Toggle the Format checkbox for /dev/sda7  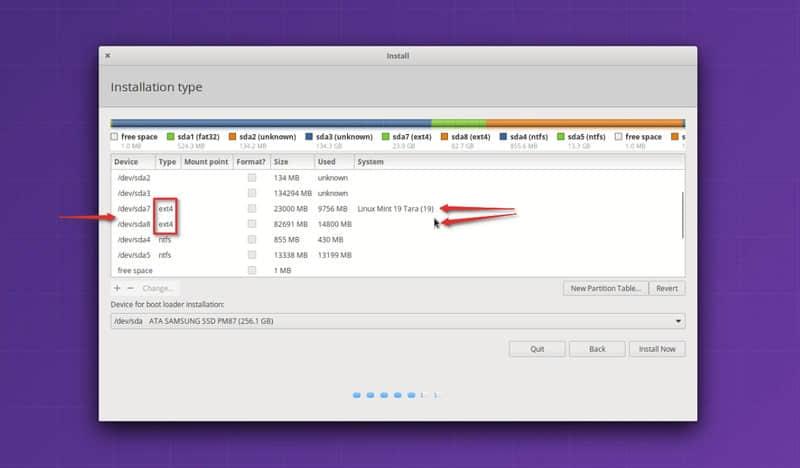(252, 208)
